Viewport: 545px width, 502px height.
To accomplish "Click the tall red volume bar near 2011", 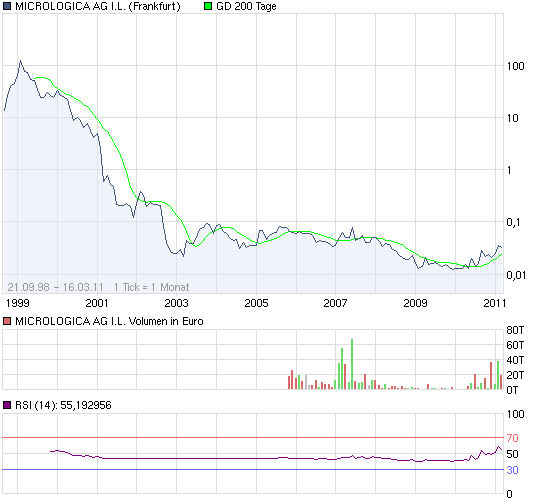I will coord(491,375).
